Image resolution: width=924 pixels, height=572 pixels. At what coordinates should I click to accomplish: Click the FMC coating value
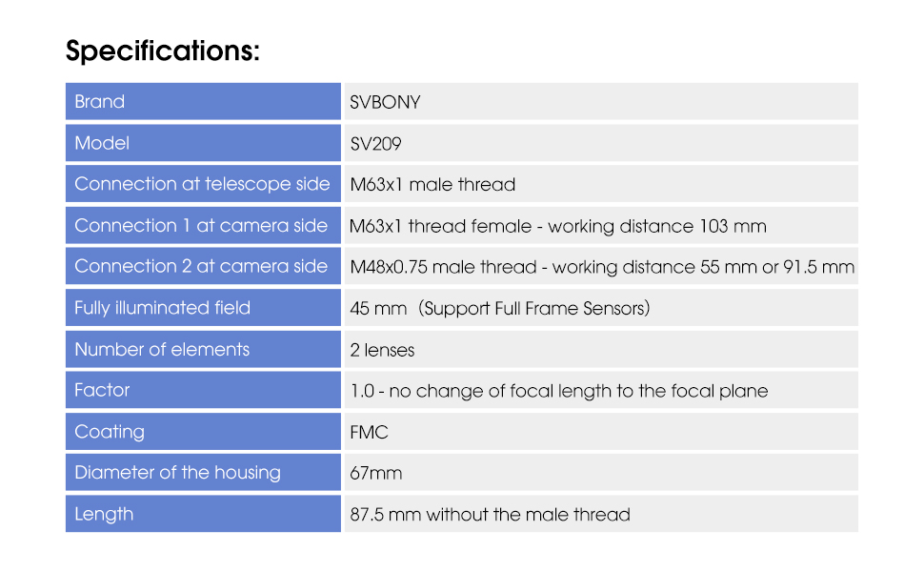[x=369, y=432]
